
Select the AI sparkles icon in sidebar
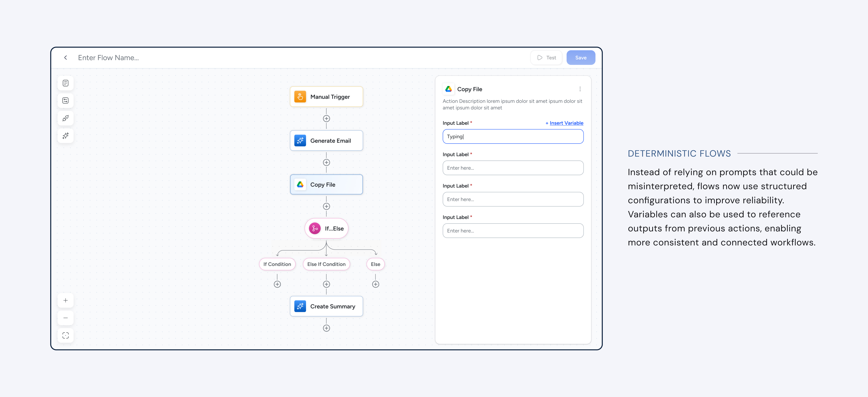tap(65, 136)
